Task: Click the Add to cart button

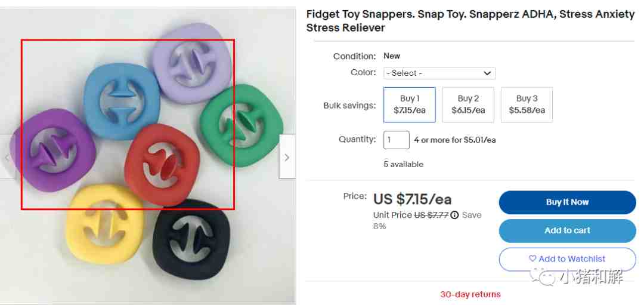Action: pyautogui.click(x=567, y=230)
